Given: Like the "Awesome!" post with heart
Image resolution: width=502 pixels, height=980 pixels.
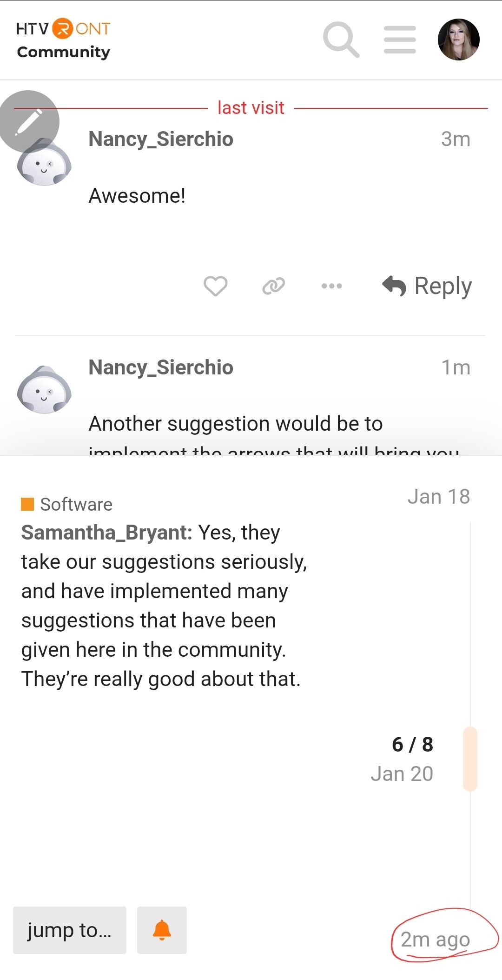Looking at the screenshot, I should point(215,286).
